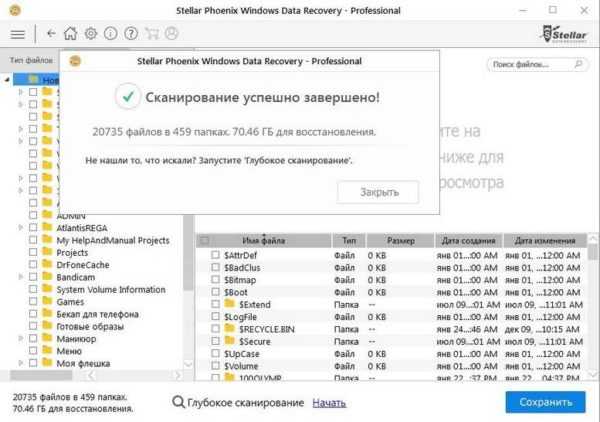600x422 pixels.
Task: Collapse the root tree node arrow
Action: pos(7,80)
